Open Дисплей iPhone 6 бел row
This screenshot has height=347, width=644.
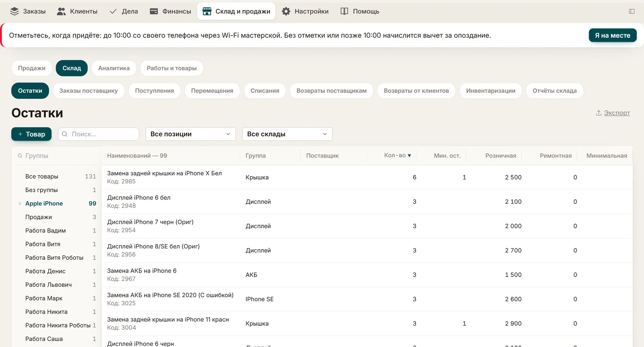click(x=367, y=201)
